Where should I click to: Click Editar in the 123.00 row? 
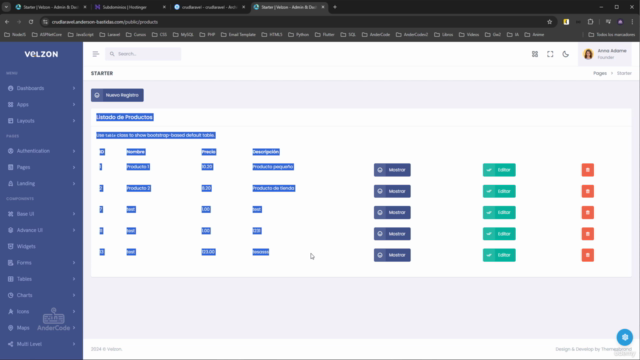[x=499, y=255]
